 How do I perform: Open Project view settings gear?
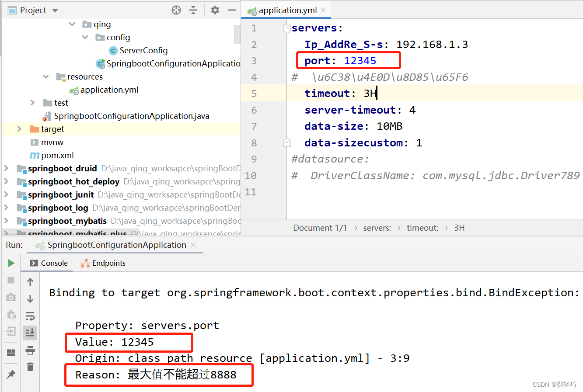point(215,10)
